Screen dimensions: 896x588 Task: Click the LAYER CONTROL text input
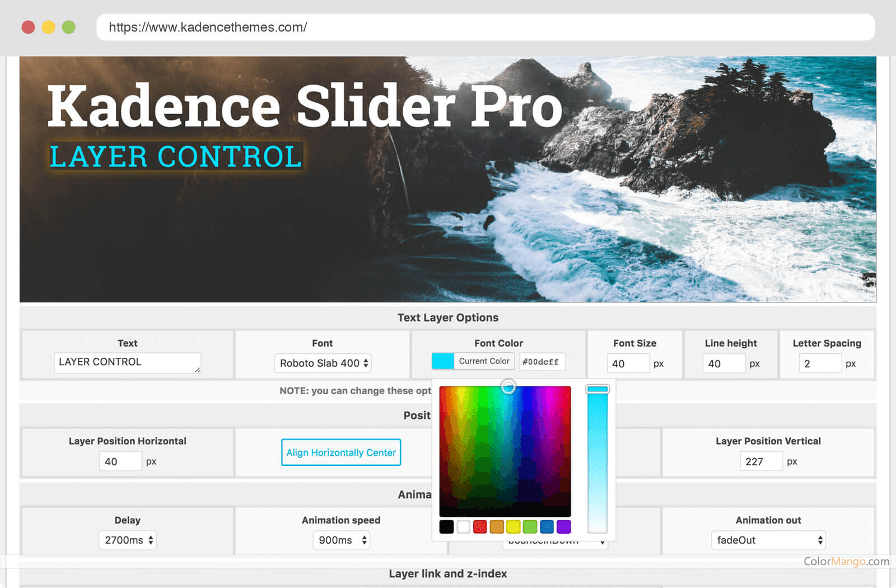[127, 362]
